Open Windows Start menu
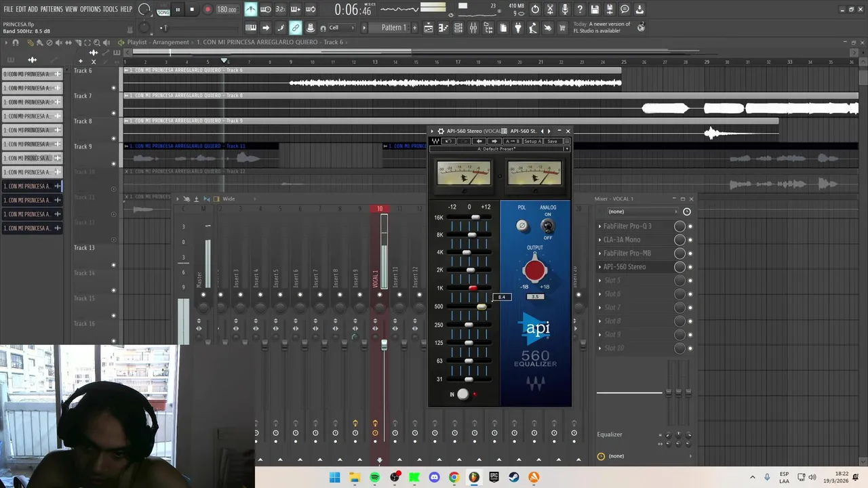 click(x=335, y=477)
